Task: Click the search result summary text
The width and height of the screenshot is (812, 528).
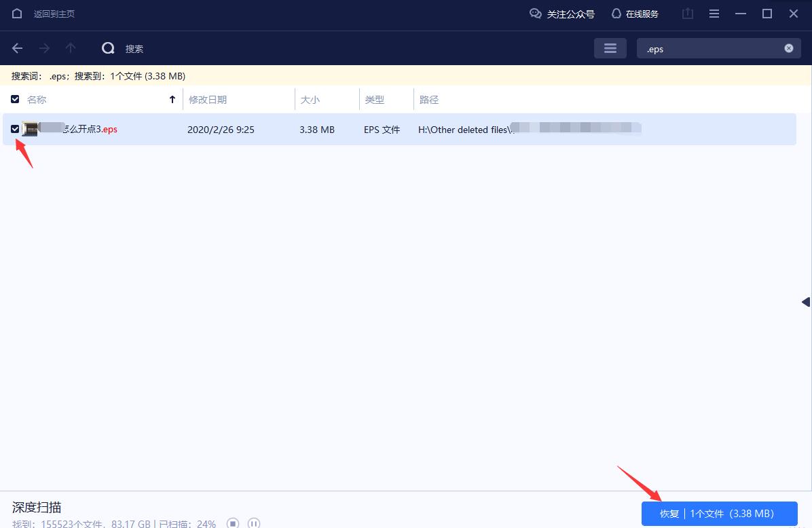Action: click(98, 76)
